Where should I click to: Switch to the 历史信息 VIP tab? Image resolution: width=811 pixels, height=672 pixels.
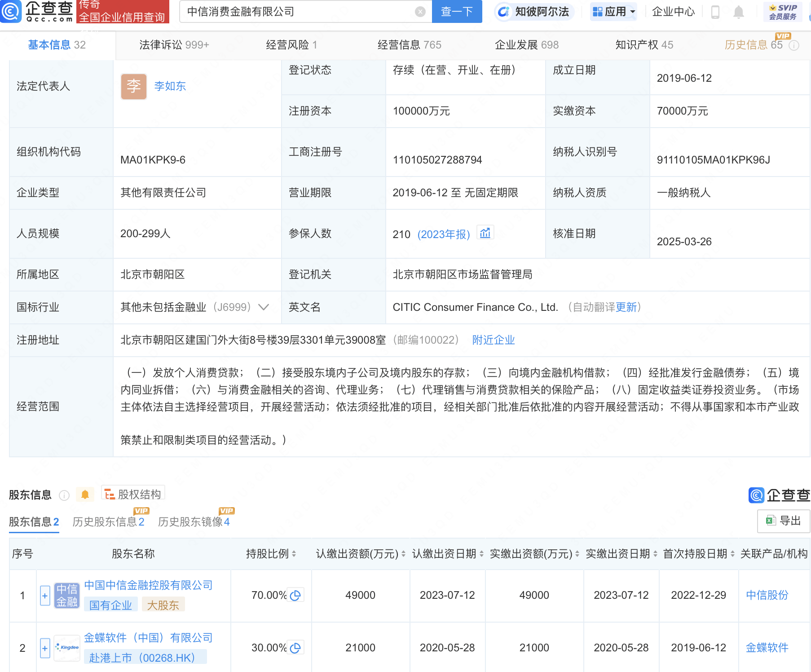754,45
